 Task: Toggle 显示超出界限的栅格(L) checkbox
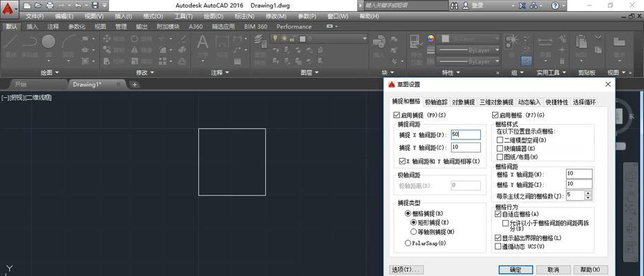pyautogui.click(x=498, y=238)
